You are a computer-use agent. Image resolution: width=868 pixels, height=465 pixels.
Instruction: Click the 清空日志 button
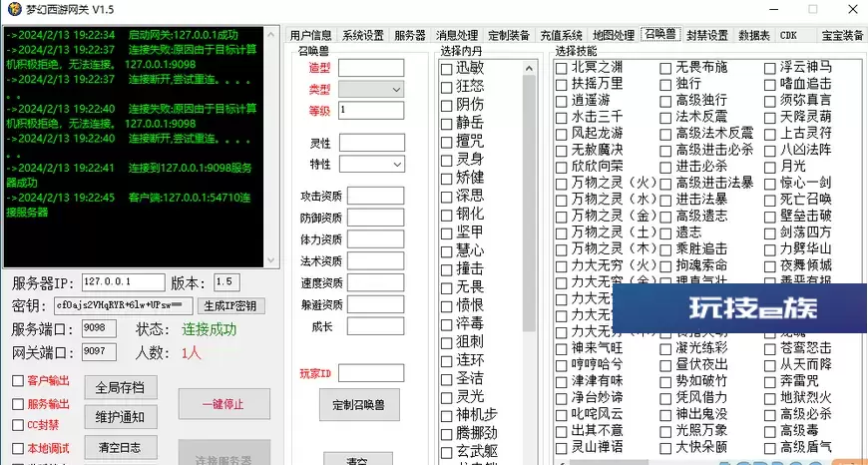pos(121,447)
